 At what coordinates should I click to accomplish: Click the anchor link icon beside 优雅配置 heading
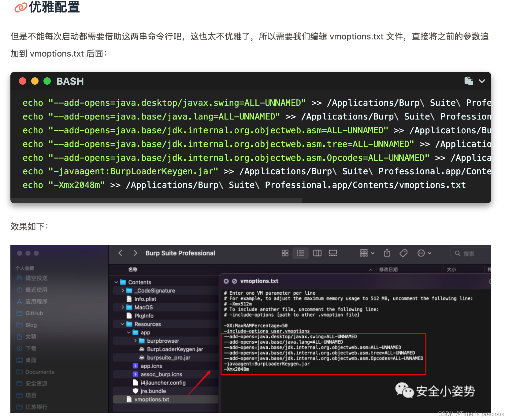point(21,7)
